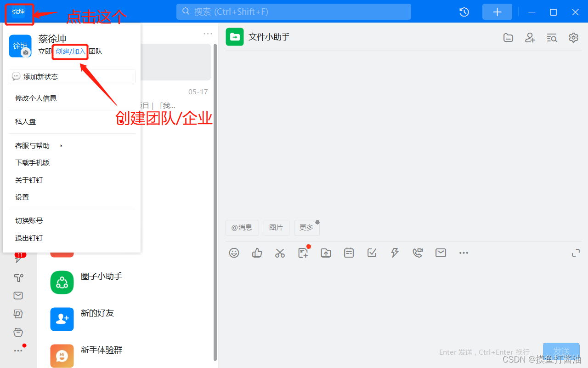The image size is (588, 368).
Task: Open the history clock icon in title bar
Action: [464, 12]
